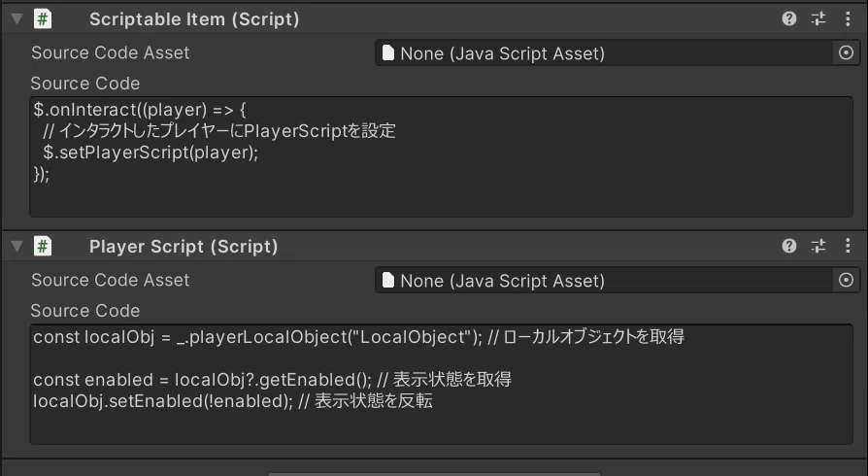The height and width of the screenshot is (476, 868).
Task: Open help for Scriptable Item component
Action: coord(788,18)
